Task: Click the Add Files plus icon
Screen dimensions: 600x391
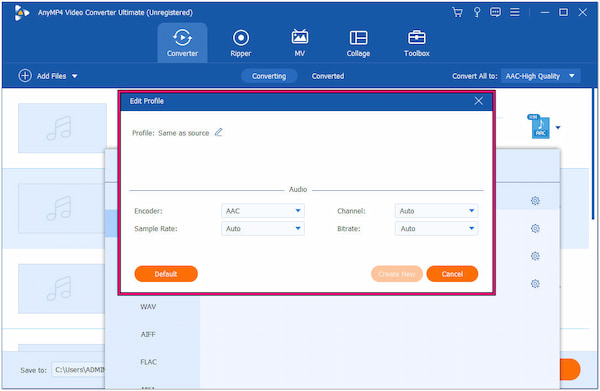Action: click(x=25, y=76)
